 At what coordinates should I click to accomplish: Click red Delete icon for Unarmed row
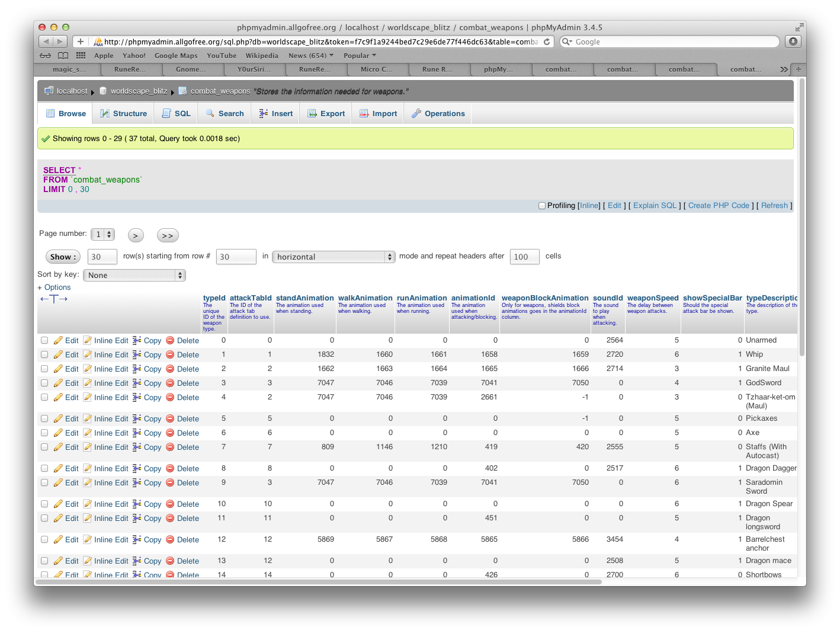pos(170,340)
